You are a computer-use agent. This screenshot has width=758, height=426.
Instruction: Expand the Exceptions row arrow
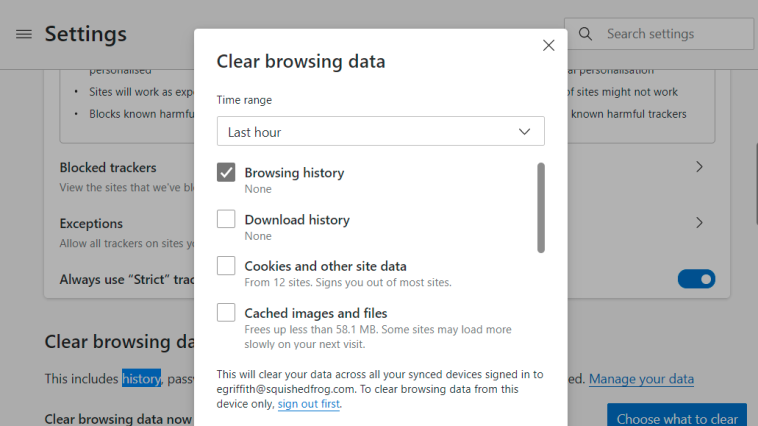(x=699, y=222)
